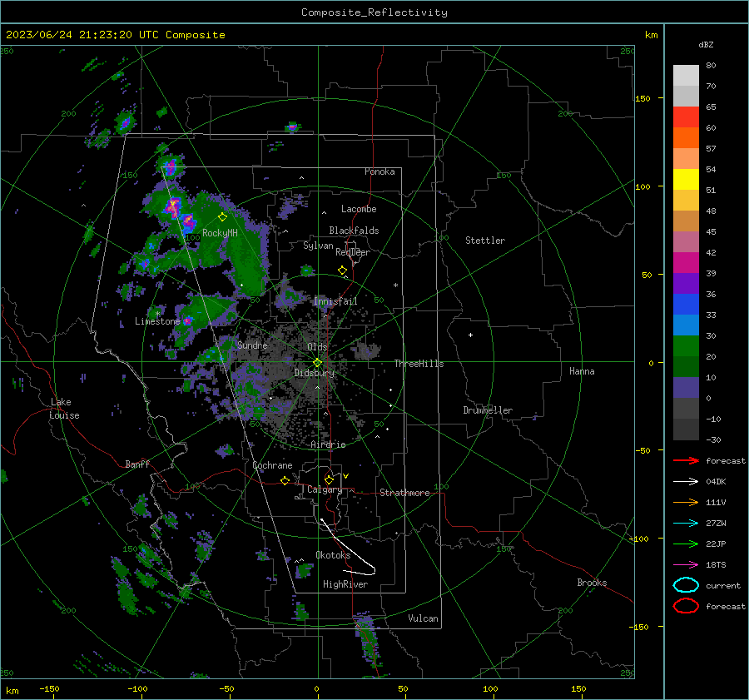This screenshot has width=749, height=700.
Task: Click the Stettler city label
Action: 485,241
